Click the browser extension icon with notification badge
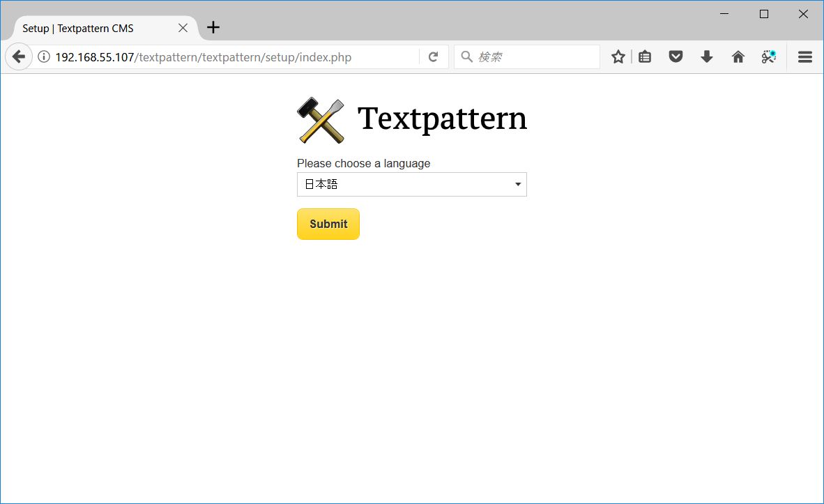824x504 pixels. (768, 56)
